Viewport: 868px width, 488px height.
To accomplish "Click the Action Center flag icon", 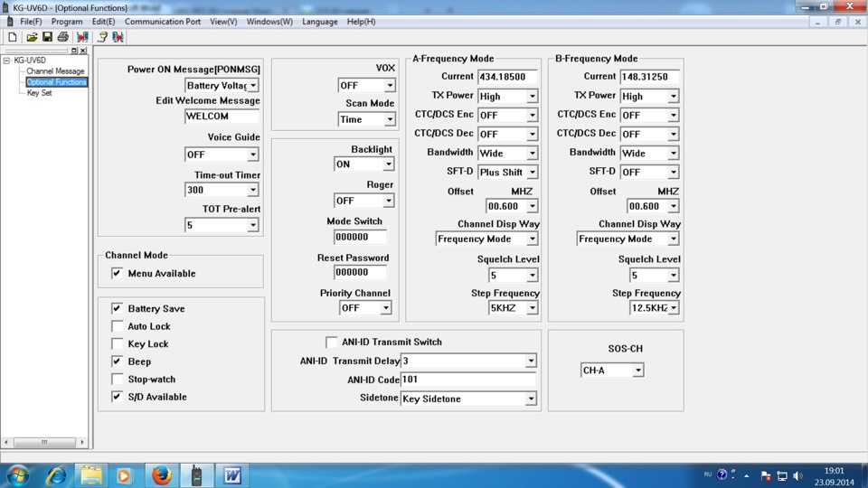I will (x=766, y=475).
